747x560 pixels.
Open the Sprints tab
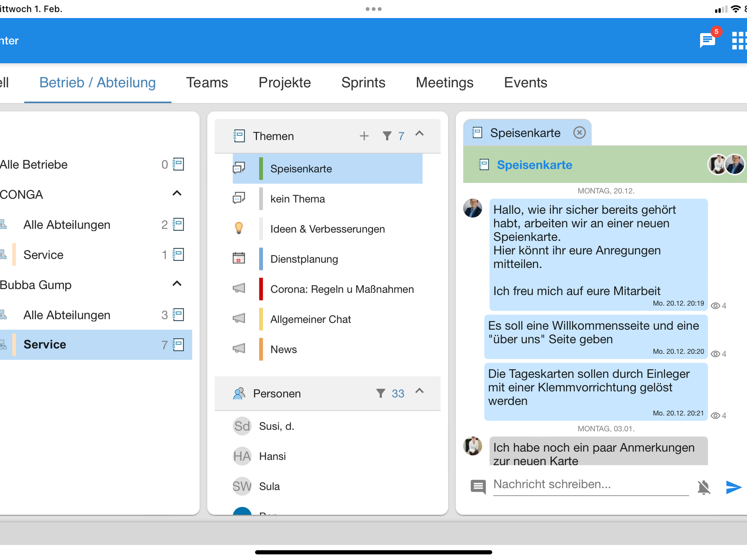coord(363,83)
